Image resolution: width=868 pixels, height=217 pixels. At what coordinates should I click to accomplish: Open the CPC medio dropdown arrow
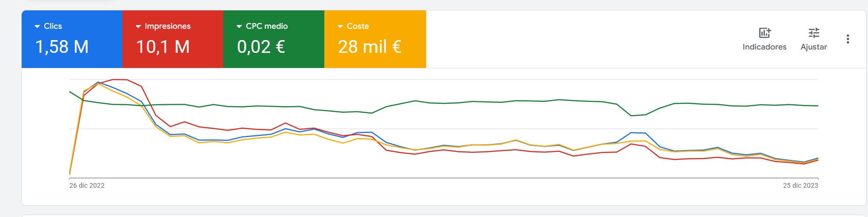pyautogui.click(x=239, y=26)
